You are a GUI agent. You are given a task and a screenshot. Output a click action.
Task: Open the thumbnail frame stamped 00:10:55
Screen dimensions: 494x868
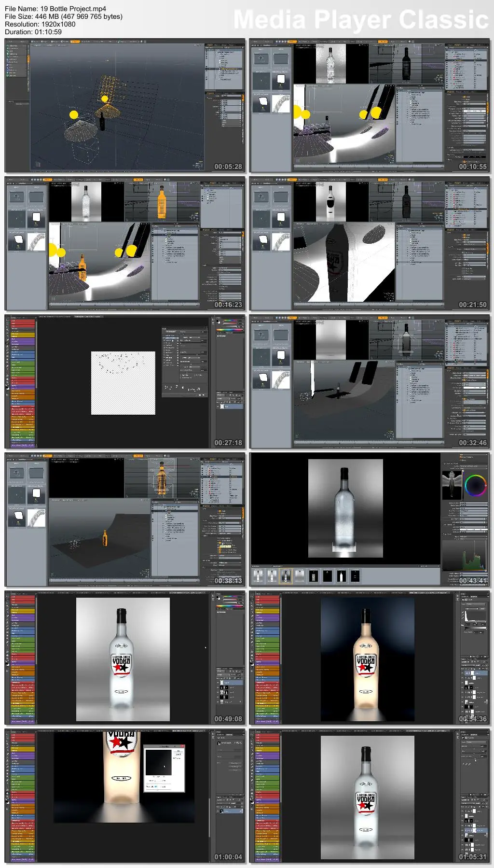tap(370, 105)
